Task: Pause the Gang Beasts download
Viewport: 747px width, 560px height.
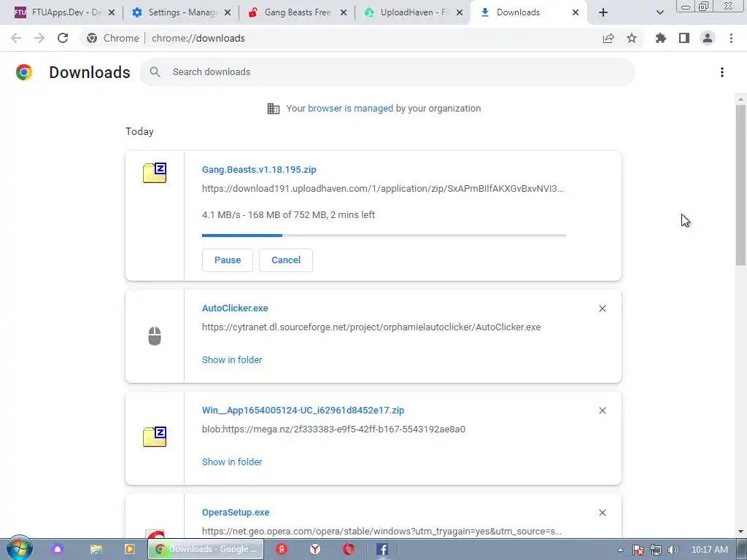Action: click(x=228, y=260)
